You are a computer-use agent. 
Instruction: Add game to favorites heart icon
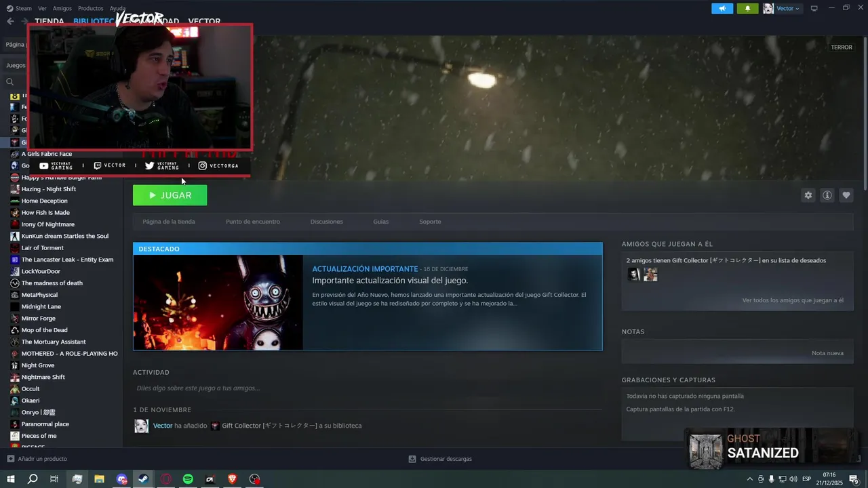(846, 195)
